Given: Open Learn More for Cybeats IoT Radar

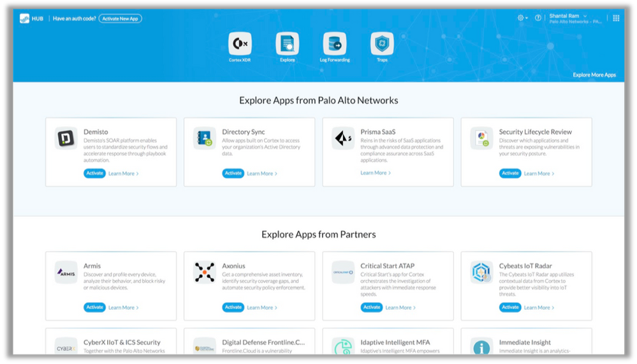Looking at the screenshot, I should pos(539,307).
